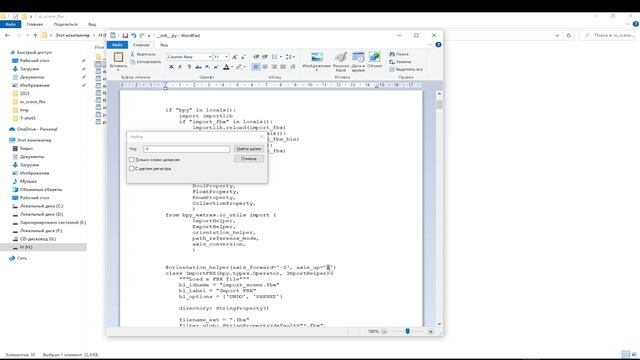Open the Файл tab in WordPad

(117, 44)
